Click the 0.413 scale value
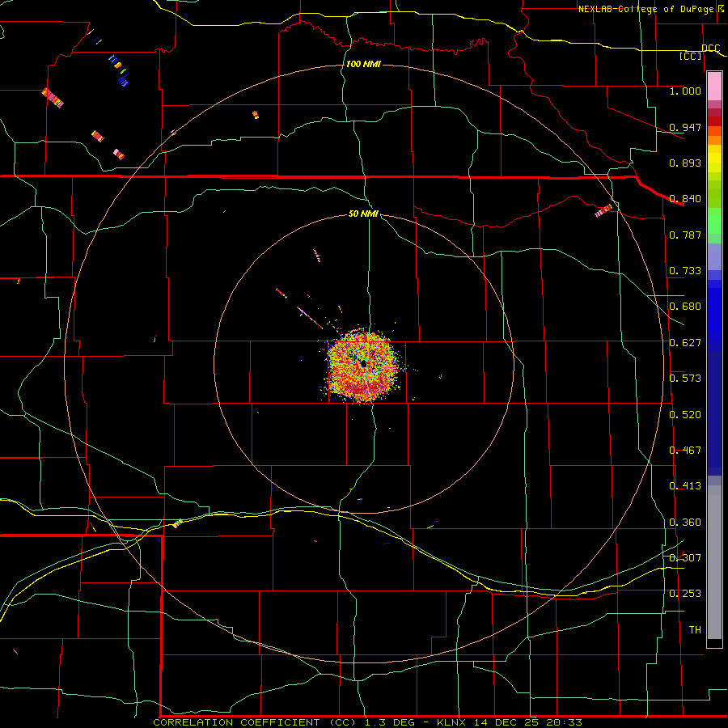This screenshot has height=728, width=728. (x=685, y=486)
